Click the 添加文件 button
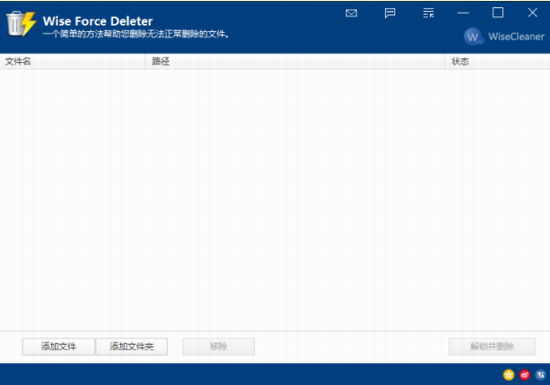Viewport: 550px width, 385px height. tap(58, 347)
